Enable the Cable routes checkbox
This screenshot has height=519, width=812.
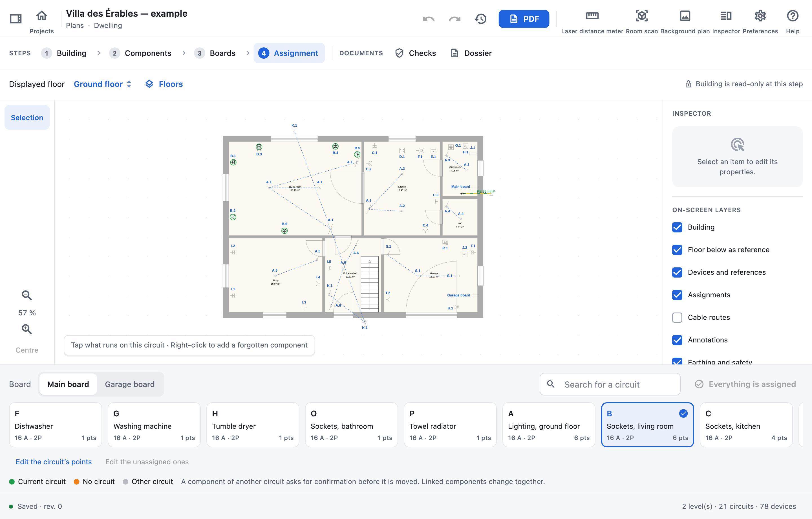click(x=677, y=318)
